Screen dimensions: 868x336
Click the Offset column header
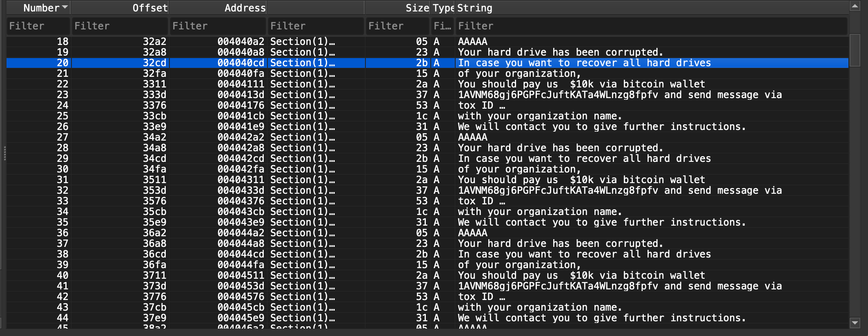click(x=120, y=8)
